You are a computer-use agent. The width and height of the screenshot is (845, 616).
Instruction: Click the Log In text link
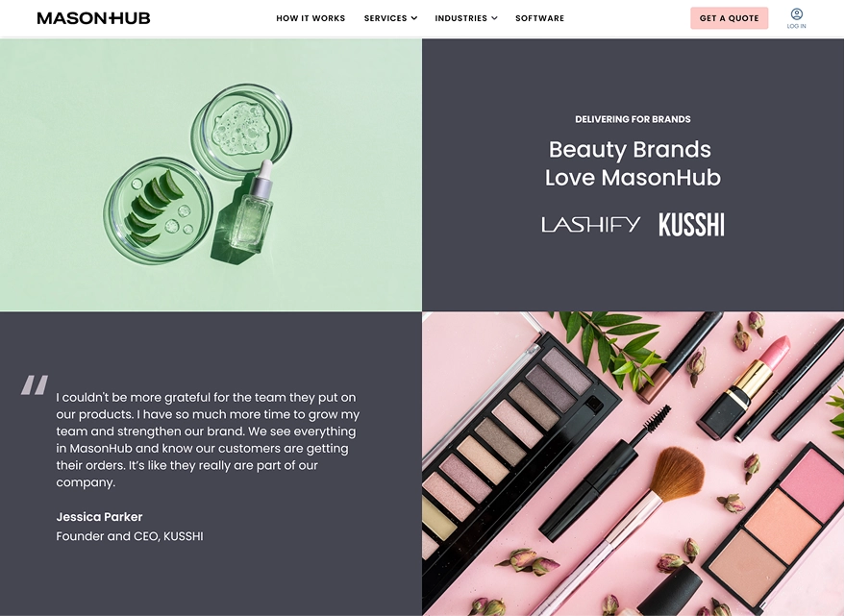coord(797,26)
